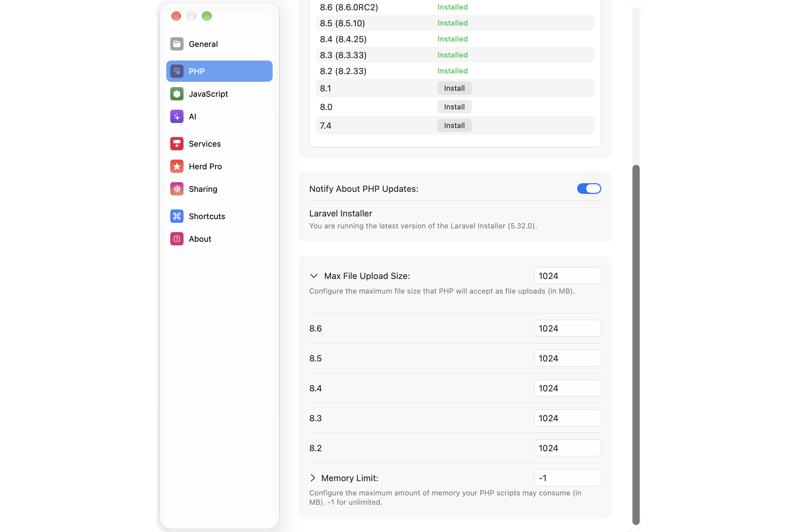Collapse the Max File Upload Size section
This screenshot has width=798, height=532.
click(x=314, y=276)
